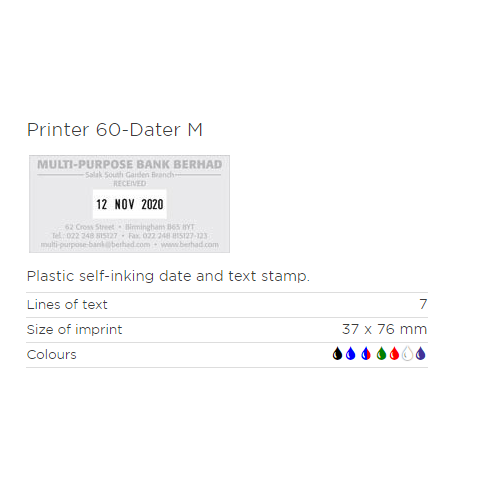This screenshot has width=500, height=498.
Task: Click the Plastic self-inking description text
Action: (168, 276)
